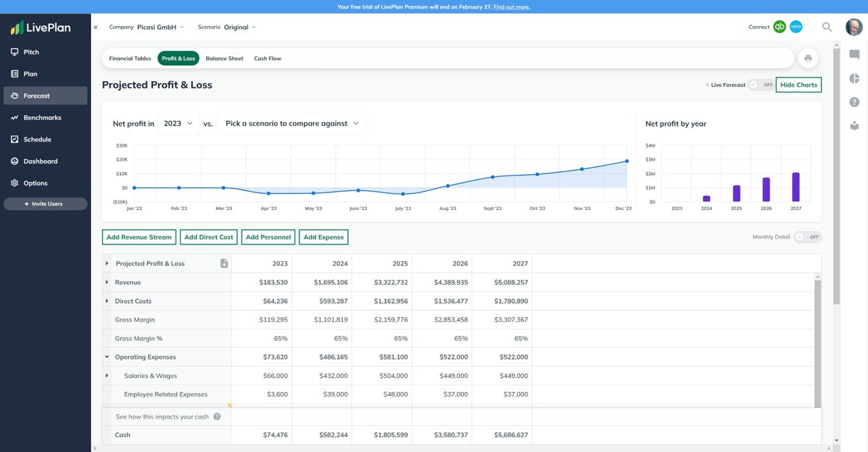The height and width of the screenshot is (452, 868).
Task: Expand the Direct Costs row
Action: 107,301
